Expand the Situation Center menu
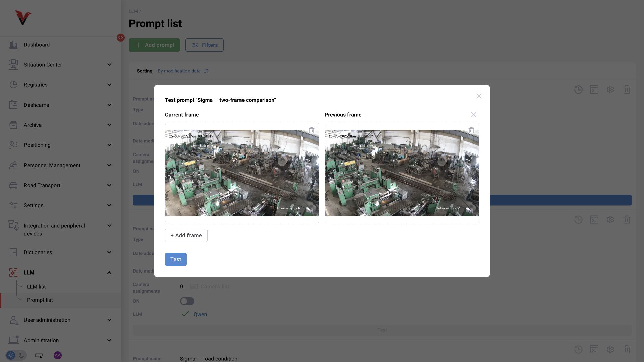 [x=60, y=65]
